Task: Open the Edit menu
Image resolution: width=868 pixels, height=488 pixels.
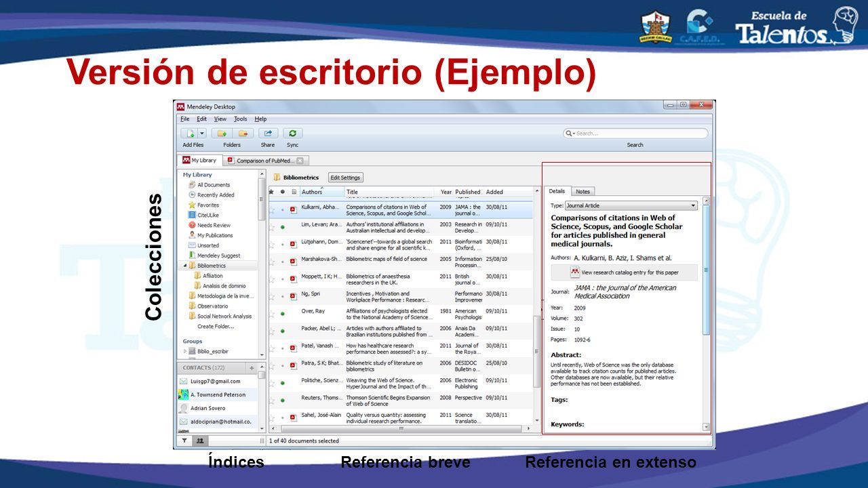Action: click(x=202, y=119)
